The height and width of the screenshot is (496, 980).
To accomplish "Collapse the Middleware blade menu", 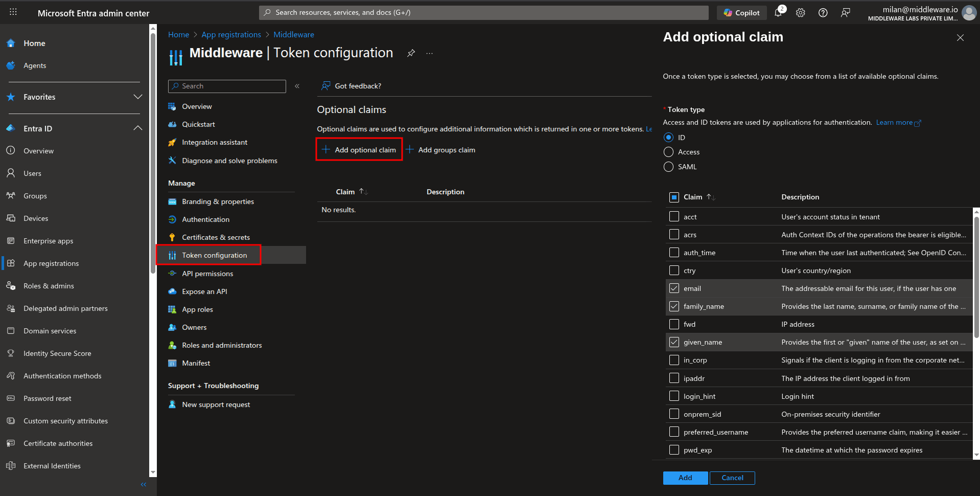I will click(x=297, y=86).
